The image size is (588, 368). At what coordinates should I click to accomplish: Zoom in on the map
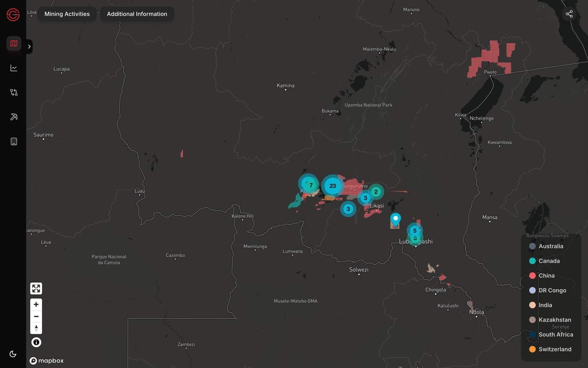tap(36, 304)
